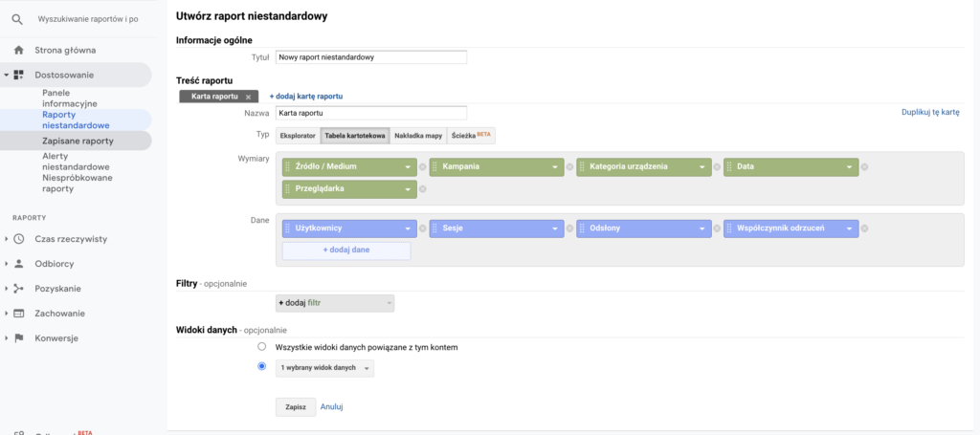Open Alerty niestandardowe menu item

pos(76,162)
